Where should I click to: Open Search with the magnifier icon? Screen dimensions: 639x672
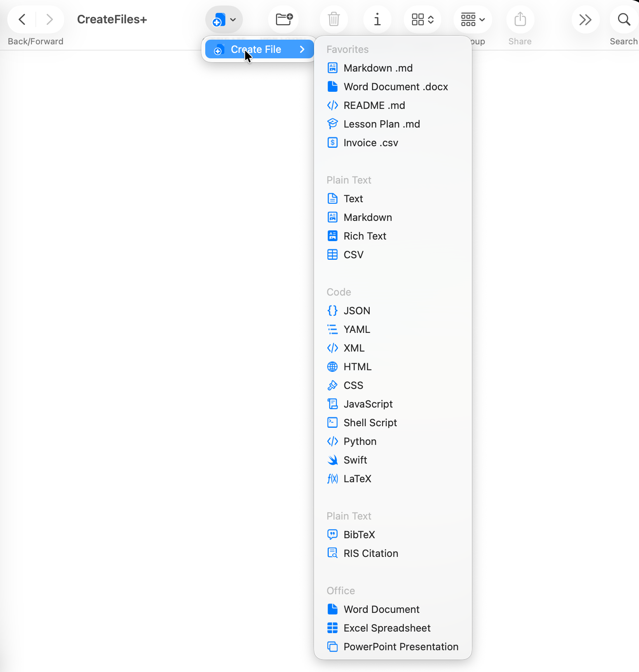tap(624, 19)
